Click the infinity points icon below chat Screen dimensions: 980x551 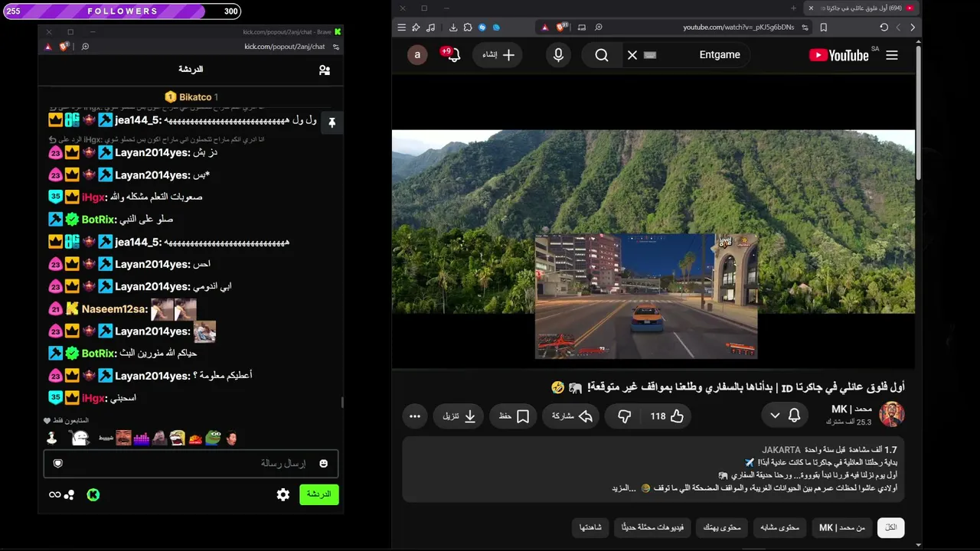click(x=54, y=494)
